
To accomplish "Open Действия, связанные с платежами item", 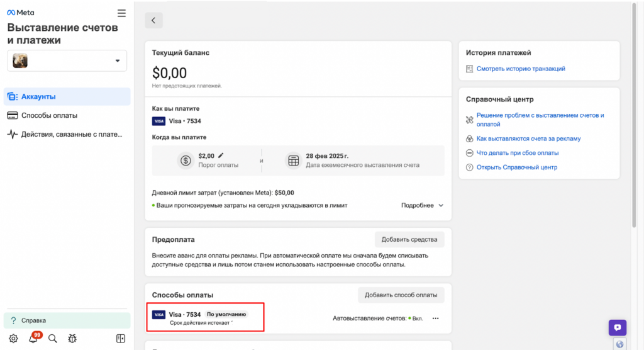I will tap(67, 135).
